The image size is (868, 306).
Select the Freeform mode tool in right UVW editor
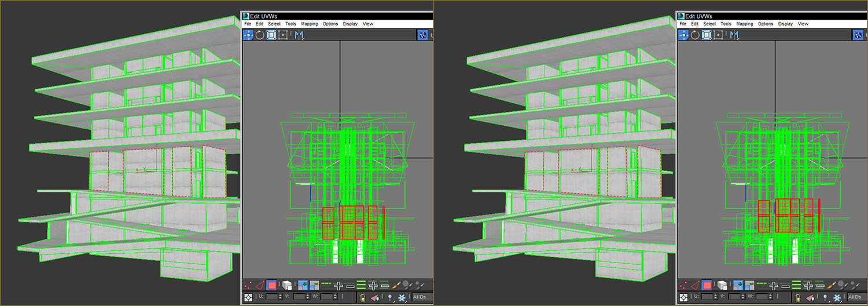pos(718,35)
